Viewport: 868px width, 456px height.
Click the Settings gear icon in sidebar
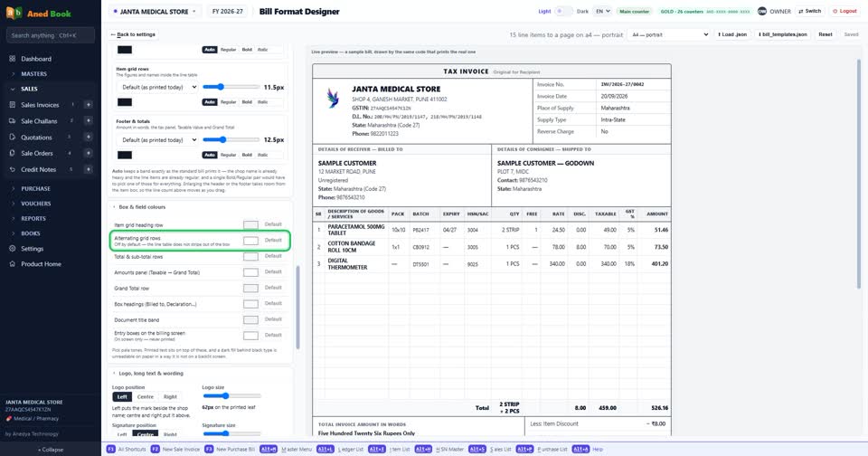pyautogui.click(x=12, y=249)
